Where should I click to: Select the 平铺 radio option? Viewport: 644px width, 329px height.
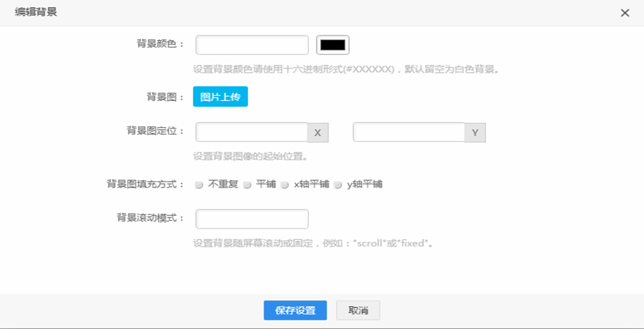pyautogui.click(x=247, y=185)
